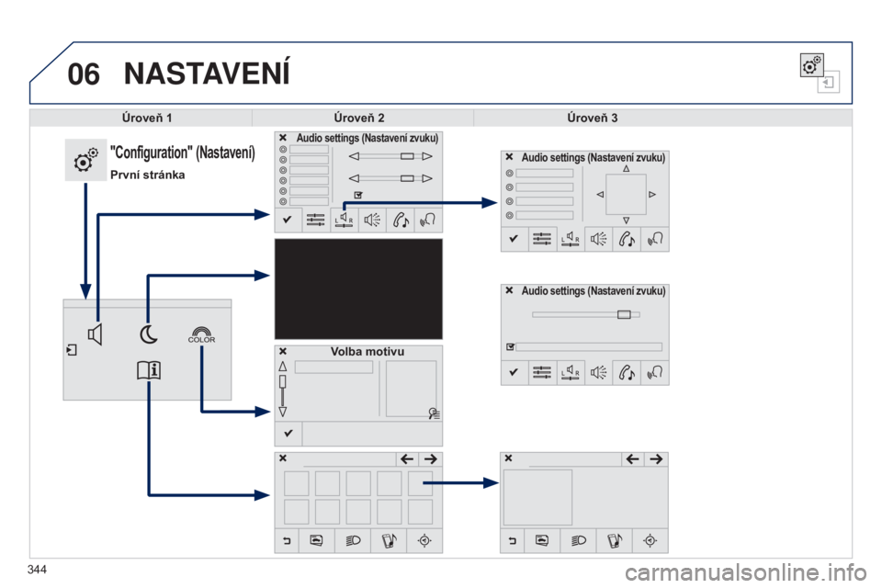
Task: Click up arrow above balance square
Action: [x=626, y=168]
